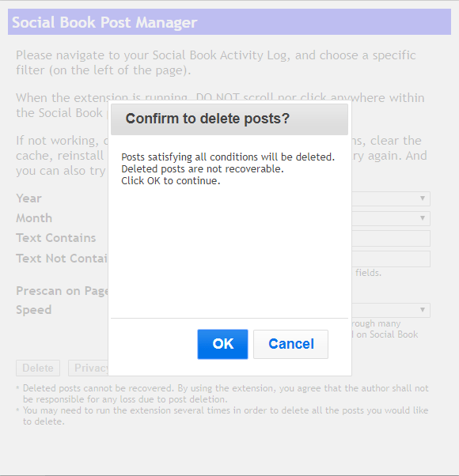This screenshot has width=459, height=476.
Task: Confirm deletion with the OK button
Action: 222,344
